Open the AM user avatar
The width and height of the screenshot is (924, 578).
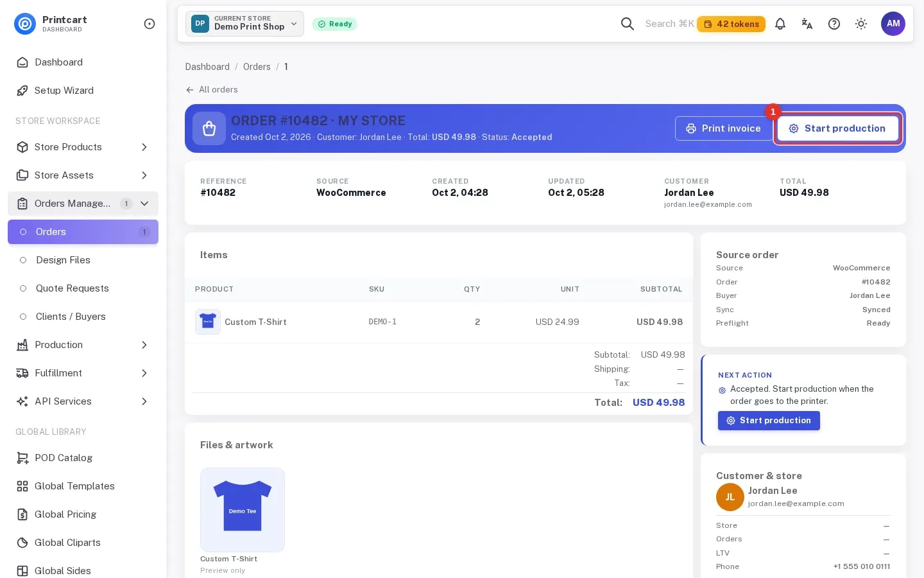[x=893, y=24]
